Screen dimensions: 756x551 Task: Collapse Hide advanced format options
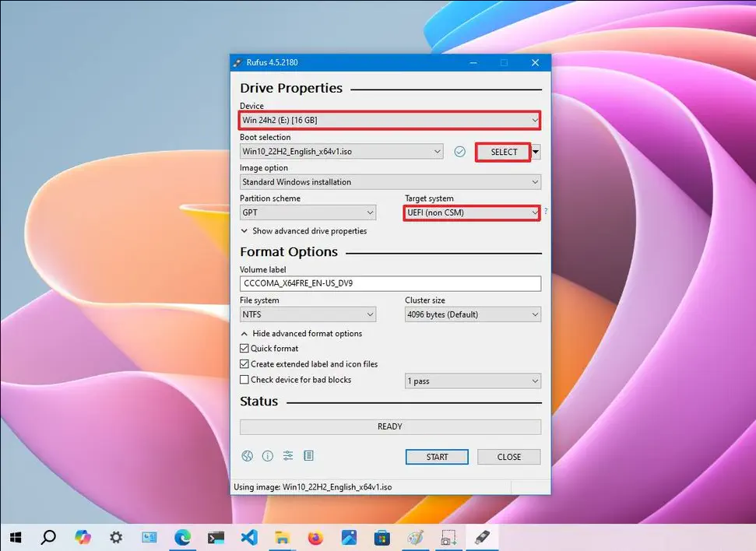click(x=301, y=334)
